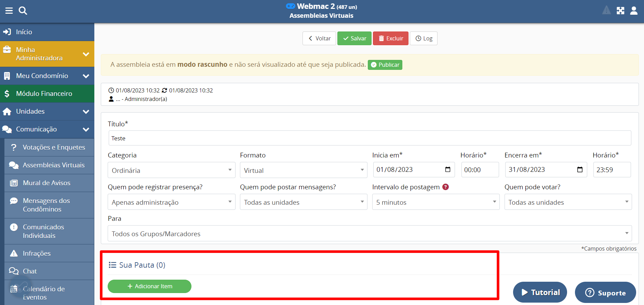
Task: Click the warning triangle icon in header
Action: (606, 11)
